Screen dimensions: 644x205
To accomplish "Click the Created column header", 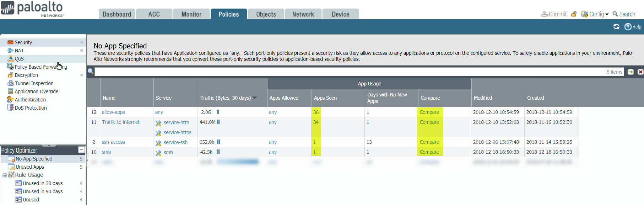I will point(536,98).
